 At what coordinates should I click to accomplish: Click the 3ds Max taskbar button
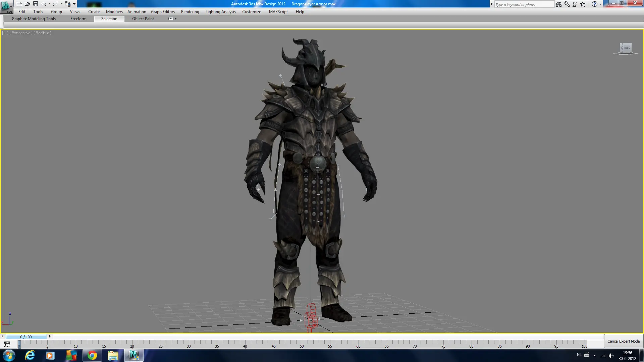click(x=134, y=355)
